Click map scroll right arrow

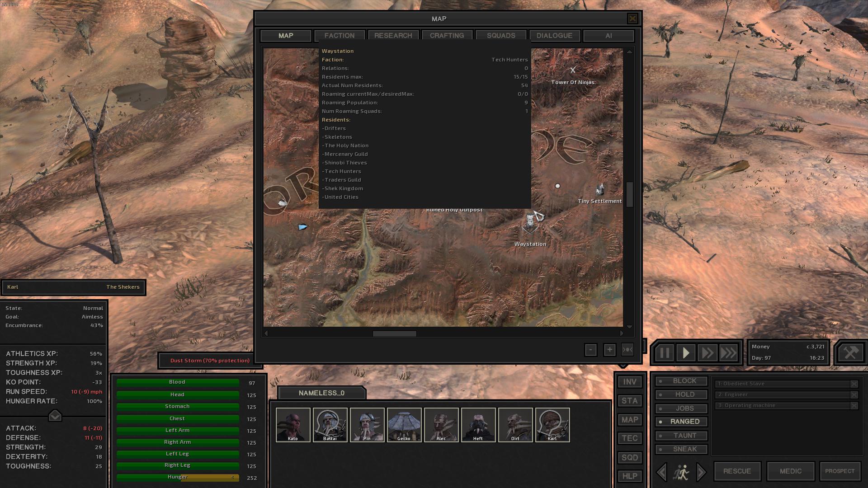coord(621,333)
